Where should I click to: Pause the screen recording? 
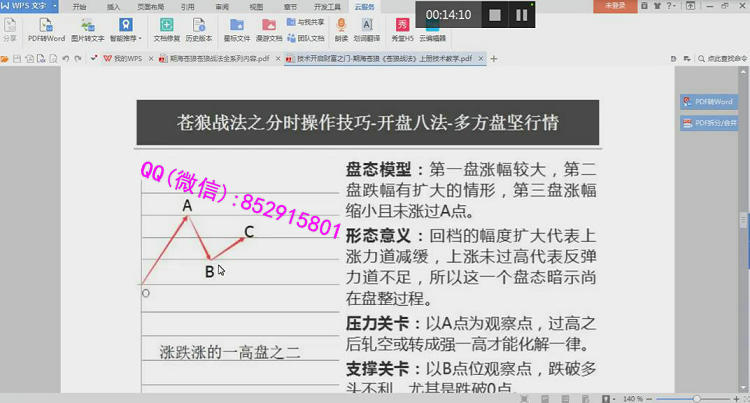point(522,15)
